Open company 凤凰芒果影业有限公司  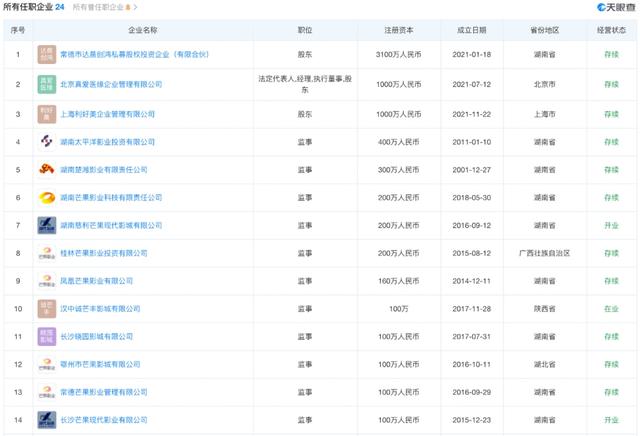click(x=96, y=281)
